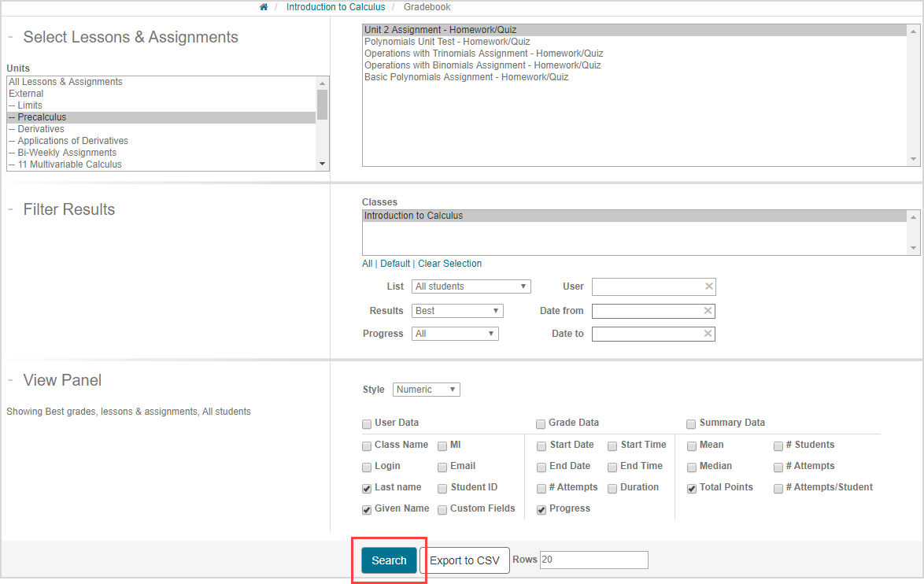Viewport: 924px width, 584px height.
Task: Click the Export to CSV button
Action: (464, 560)
